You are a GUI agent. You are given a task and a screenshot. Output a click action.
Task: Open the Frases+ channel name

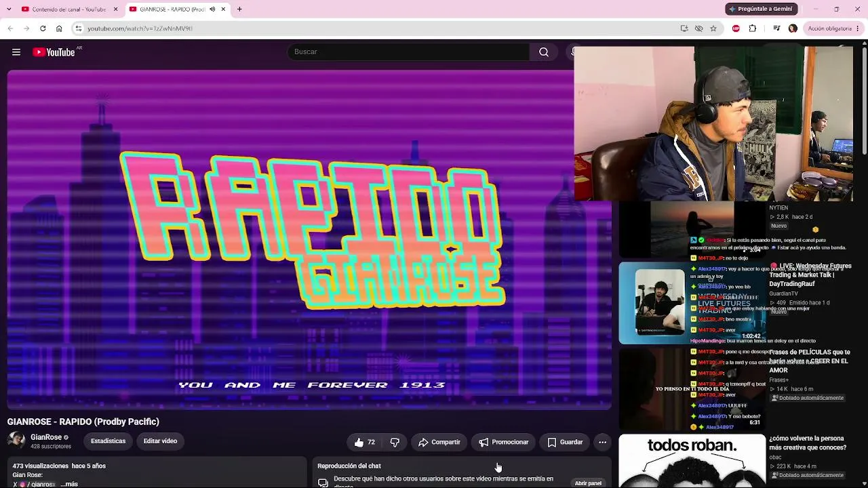778,380
